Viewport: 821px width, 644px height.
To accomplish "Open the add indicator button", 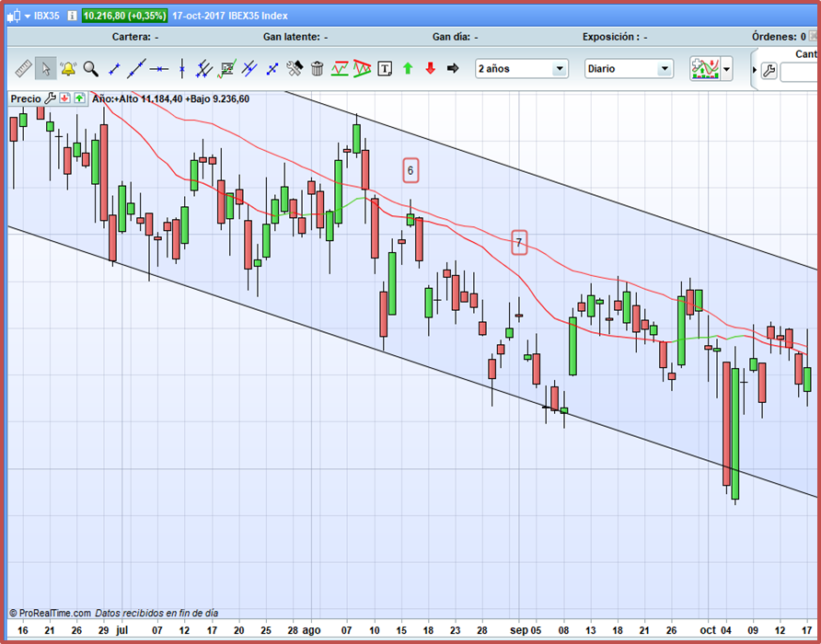I will point(705,69).
